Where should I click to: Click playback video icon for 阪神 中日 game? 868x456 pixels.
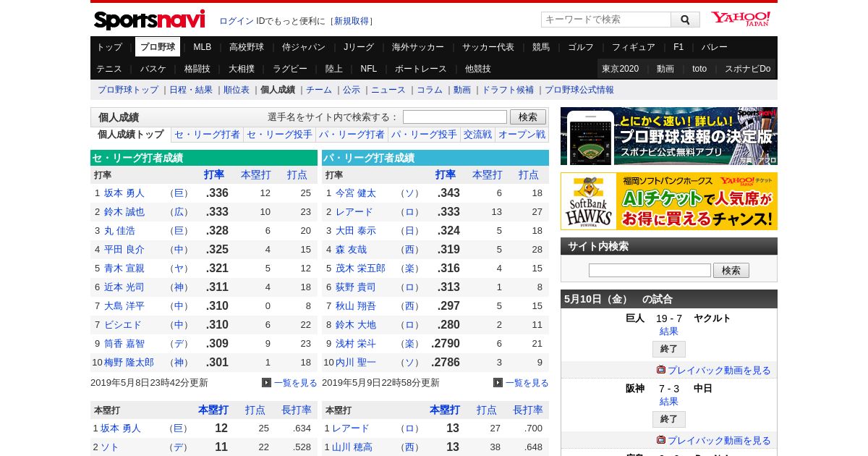coord(661,440)
